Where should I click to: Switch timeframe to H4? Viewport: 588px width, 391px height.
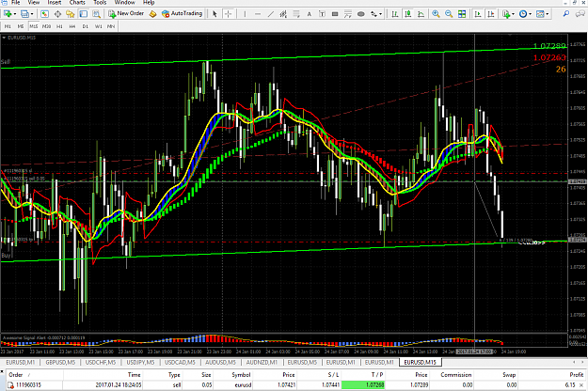tap(72, 26)
